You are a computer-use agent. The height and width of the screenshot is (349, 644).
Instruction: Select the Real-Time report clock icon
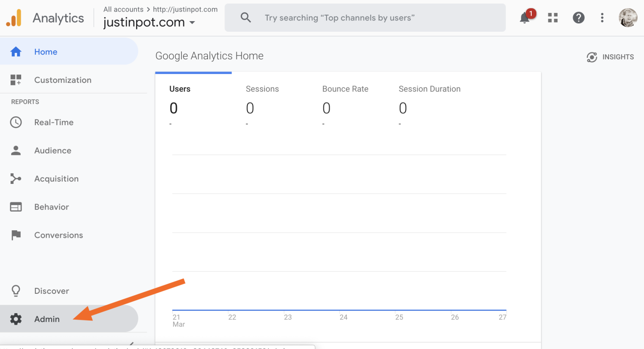(16, 122)
